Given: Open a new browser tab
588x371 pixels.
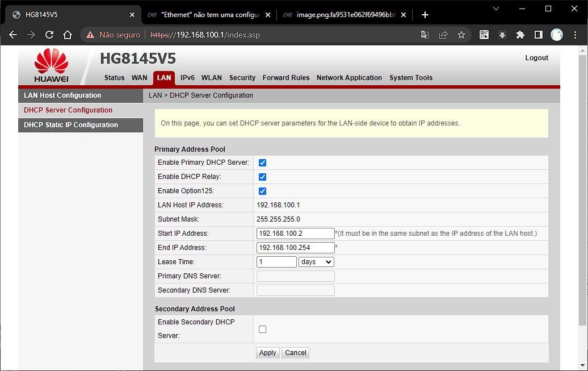Looking at the screenshot, I should 425,15.
